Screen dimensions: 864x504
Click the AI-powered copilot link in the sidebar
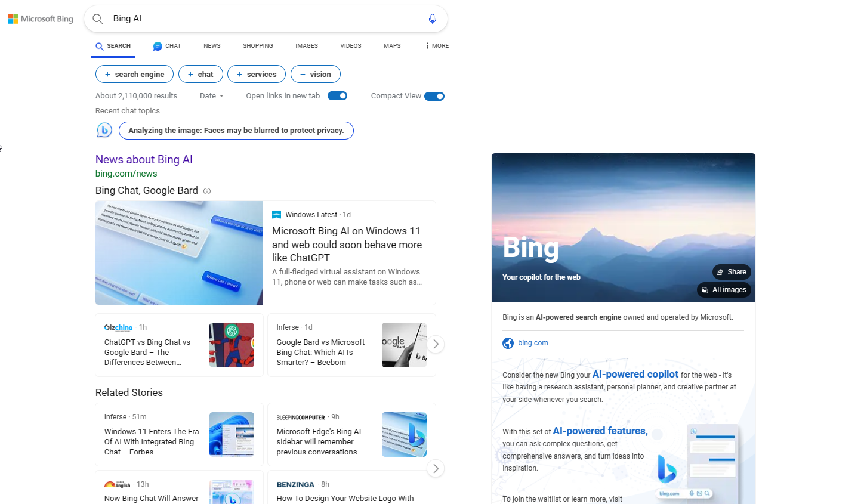pyautogui.click(x=635, y=374)
